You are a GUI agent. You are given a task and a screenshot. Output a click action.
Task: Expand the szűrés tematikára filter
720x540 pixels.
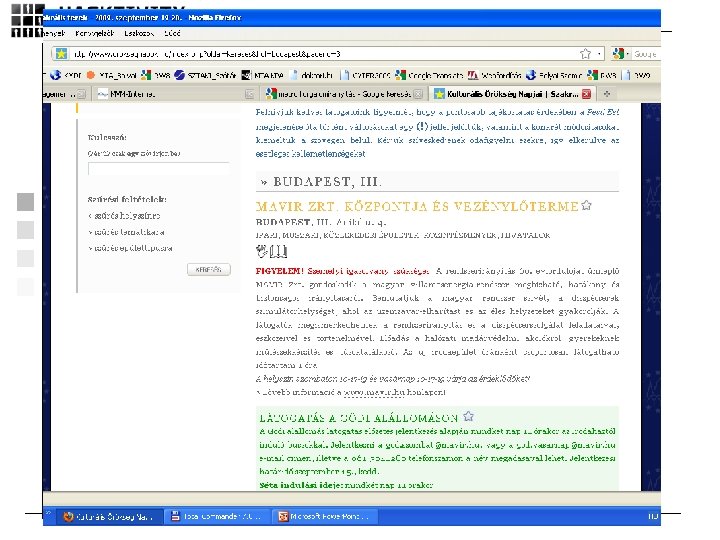point(126,232)
